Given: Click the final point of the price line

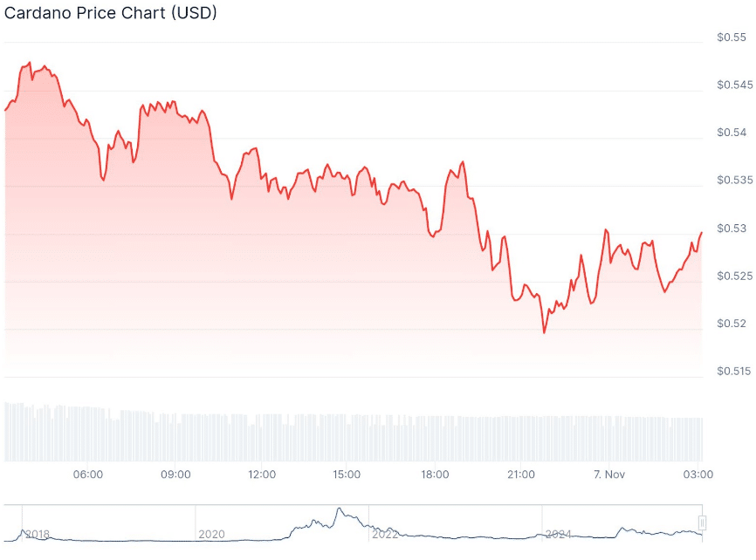Looking at the screenshot, I should point(702,232).
